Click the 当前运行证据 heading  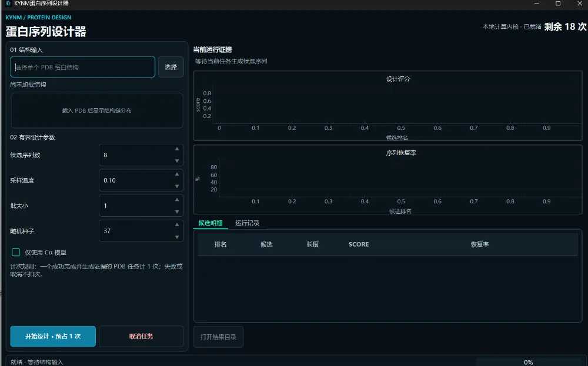(212, 50)
